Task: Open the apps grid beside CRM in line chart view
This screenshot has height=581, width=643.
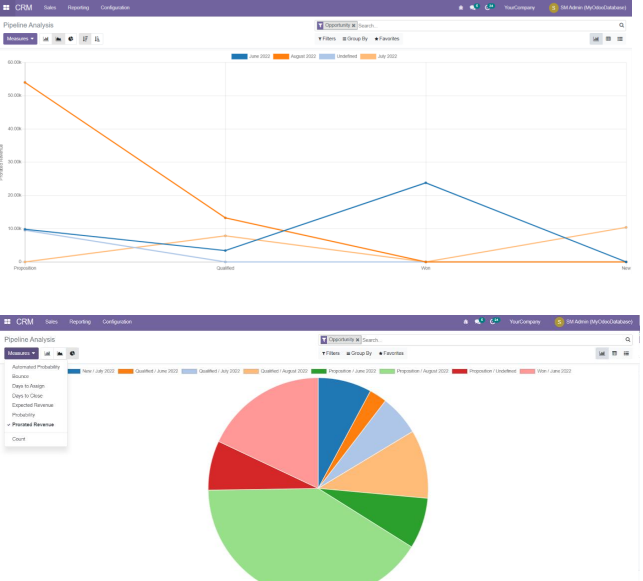Action: click(x=7, y=7)
